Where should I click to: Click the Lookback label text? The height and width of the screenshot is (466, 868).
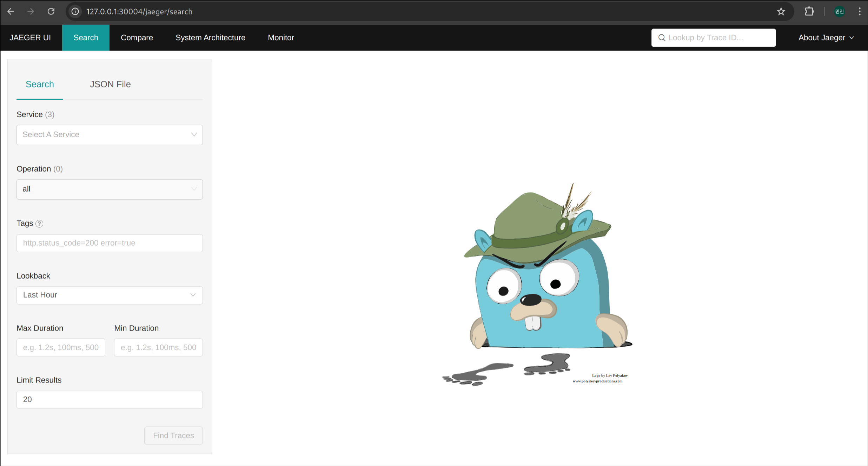coord(33,276)
